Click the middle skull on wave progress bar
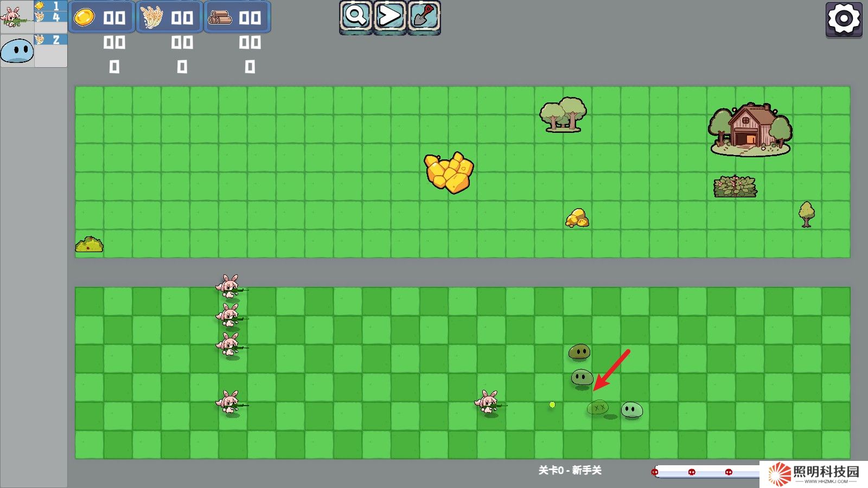 692,472
